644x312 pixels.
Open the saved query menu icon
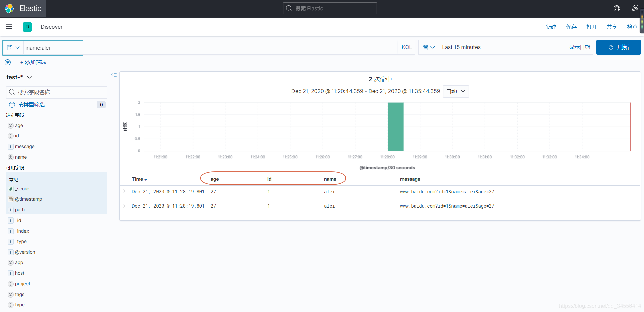(x=13, y=48)
